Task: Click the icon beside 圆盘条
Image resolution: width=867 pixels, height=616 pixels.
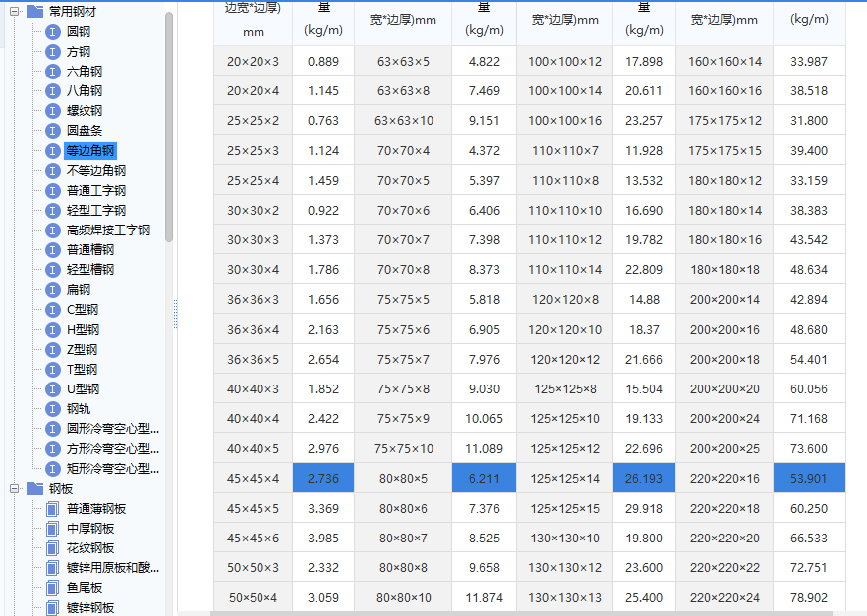Action: 52,131
